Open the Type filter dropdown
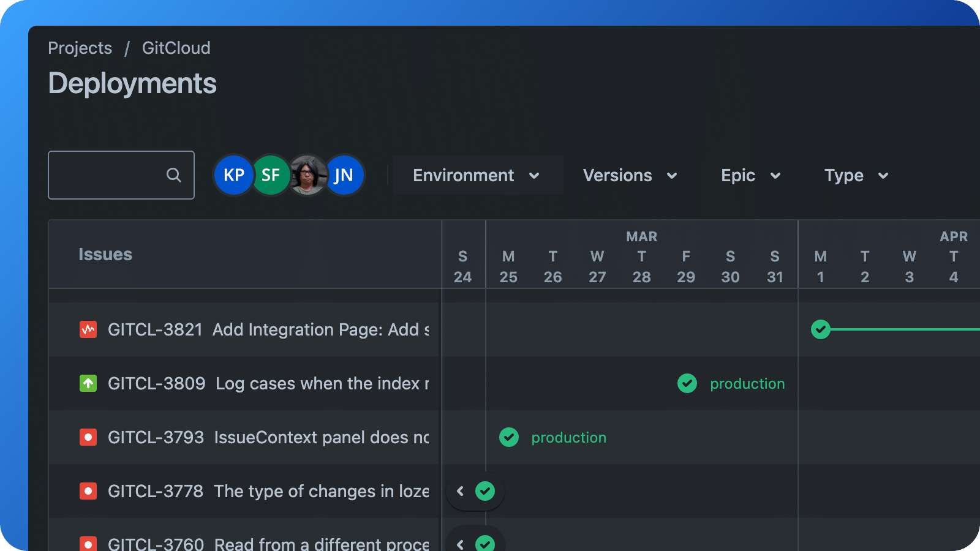The height and width of the screenshot is (551, 980). (x=856, y=175)
